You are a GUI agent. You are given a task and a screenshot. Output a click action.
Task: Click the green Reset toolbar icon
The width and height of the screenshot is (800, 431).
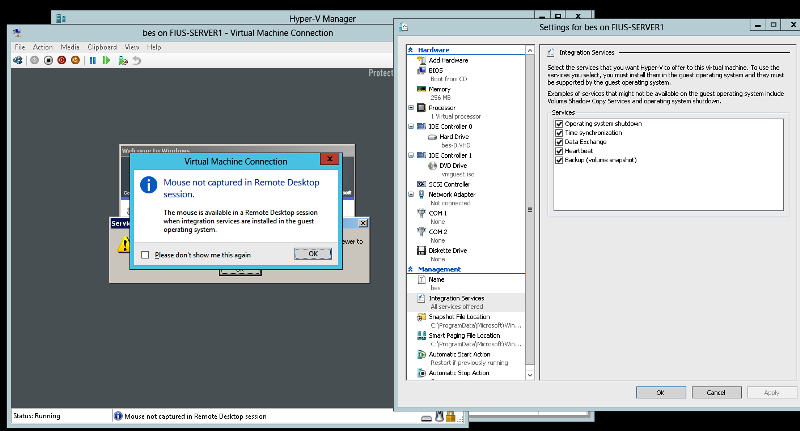click(106, 60)
